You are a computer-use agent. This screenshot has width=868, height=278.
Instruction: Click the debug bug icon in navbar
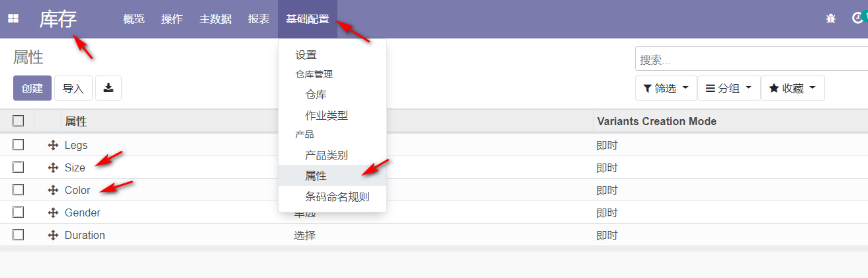click(x=831, y=19)
